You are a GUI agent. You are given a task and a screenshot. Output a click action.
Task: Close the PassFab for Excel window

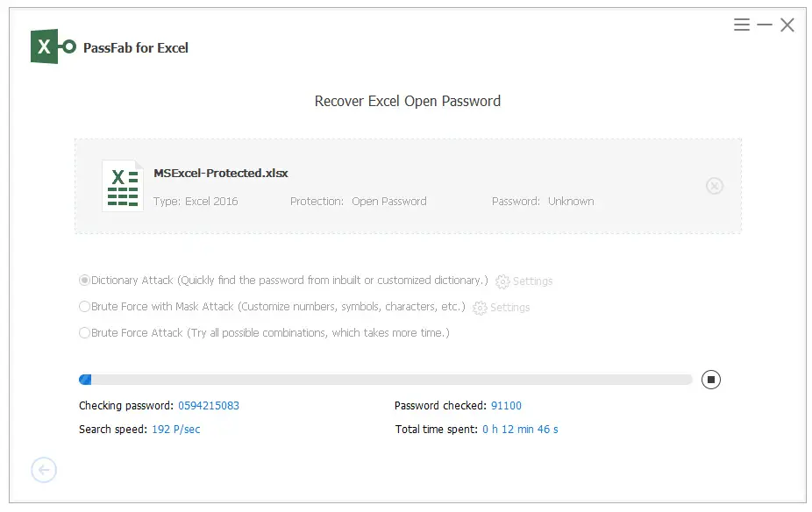787,25
